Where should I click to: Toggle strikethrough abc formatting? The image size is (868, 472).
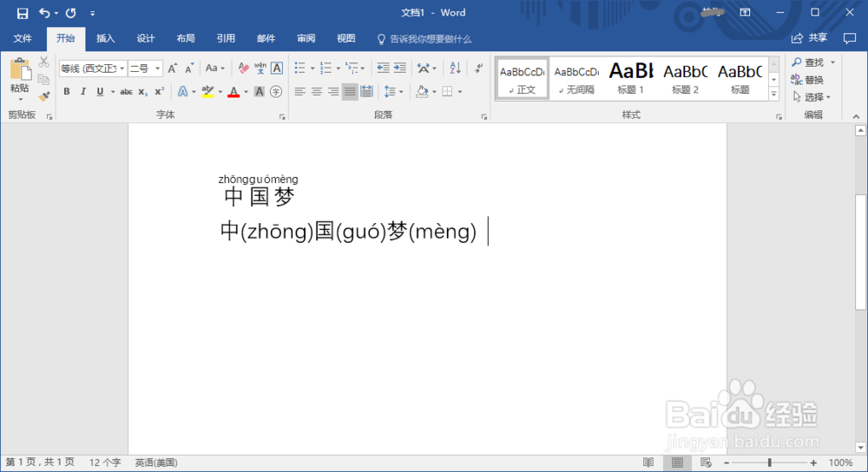[x=126, y=91]
